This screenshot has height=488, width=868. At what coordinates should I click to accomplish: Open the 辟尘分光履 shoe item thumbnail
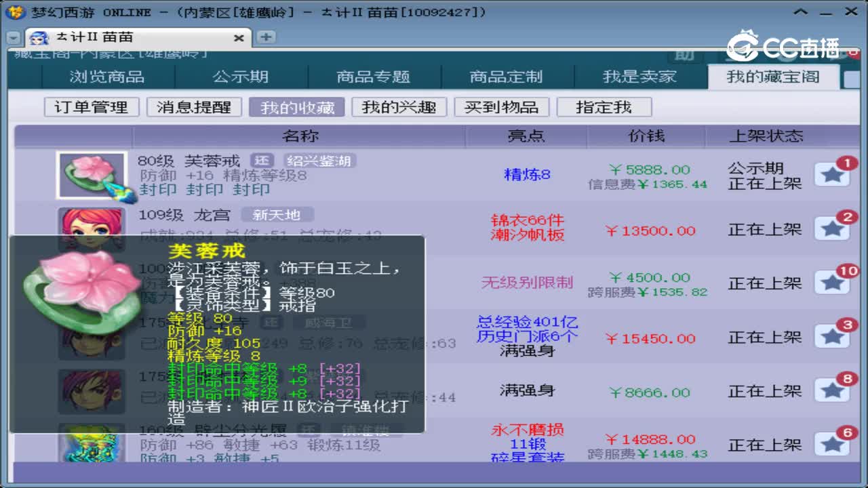pos(92,444)
